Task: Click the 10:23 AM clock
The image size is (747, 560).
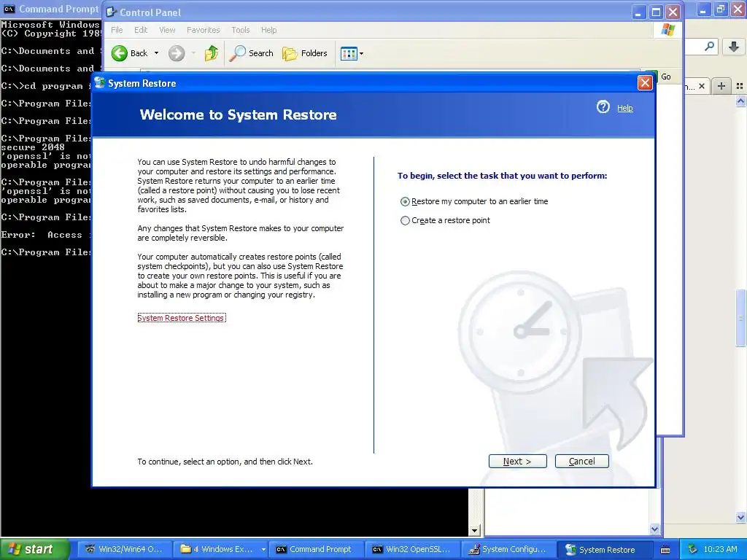Action: tap(720, 549)
